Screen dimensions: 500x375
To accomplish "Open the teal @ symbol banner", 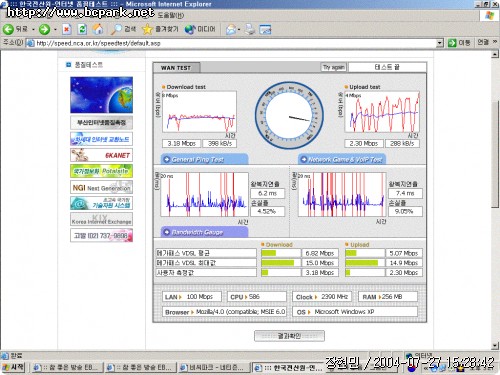I will (101, 203).
